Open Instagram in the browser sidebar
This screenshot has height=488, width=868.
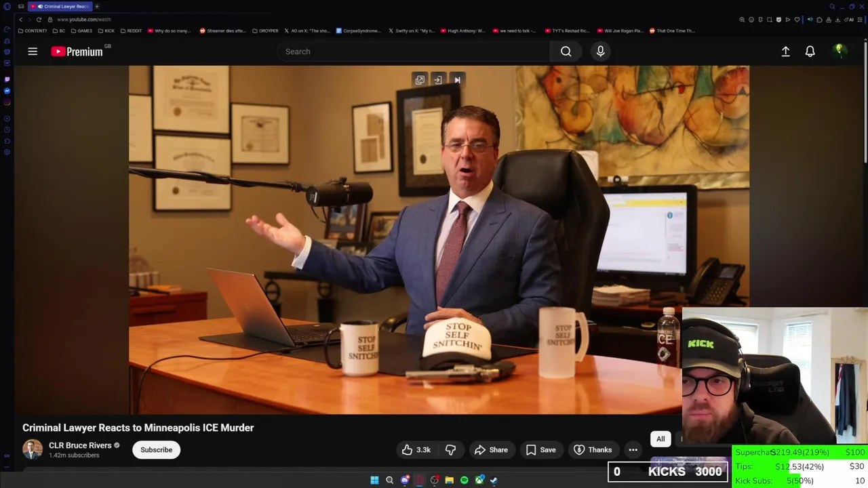[7, 102]
